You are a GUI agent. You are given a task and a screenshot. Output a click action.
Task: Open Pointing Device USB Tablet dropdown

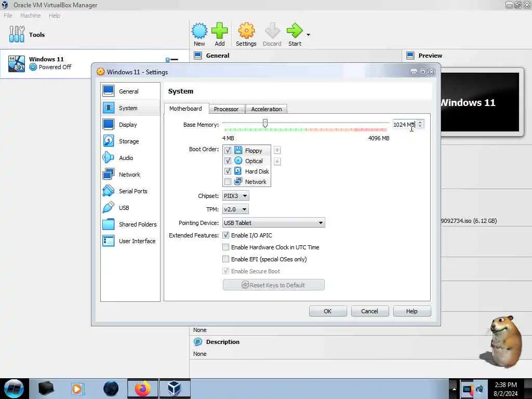[x=273, y=223]
